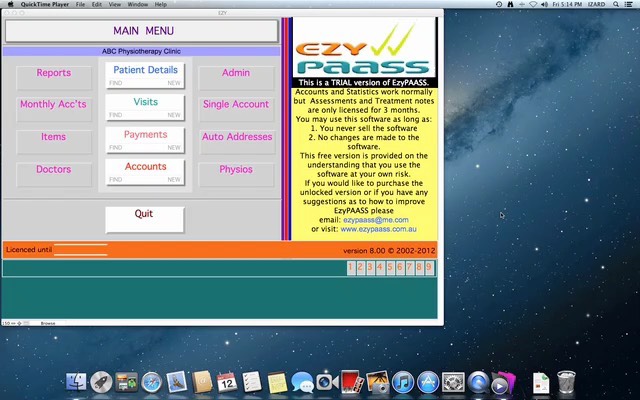Open the Physios button

click(236, 174)
